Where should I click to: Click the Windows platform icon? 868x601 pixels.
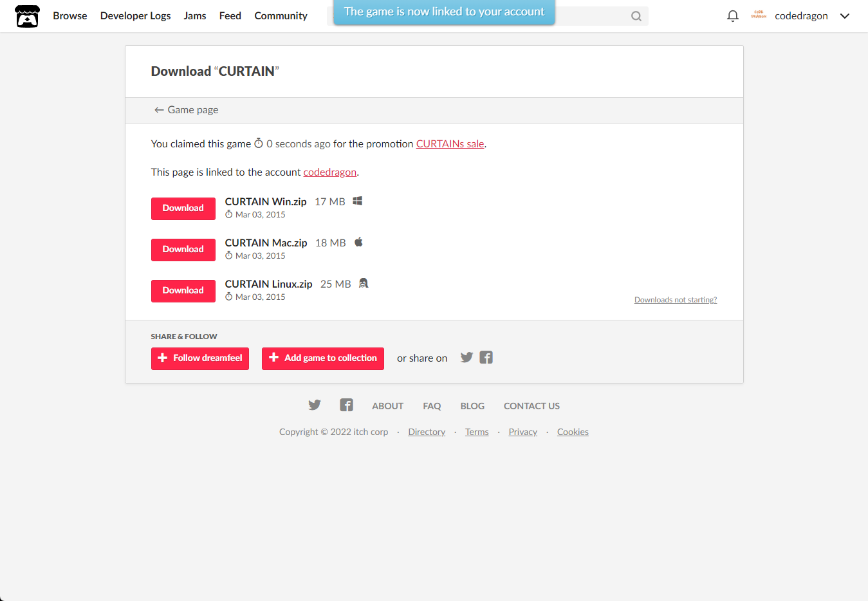tap(358, 201)
